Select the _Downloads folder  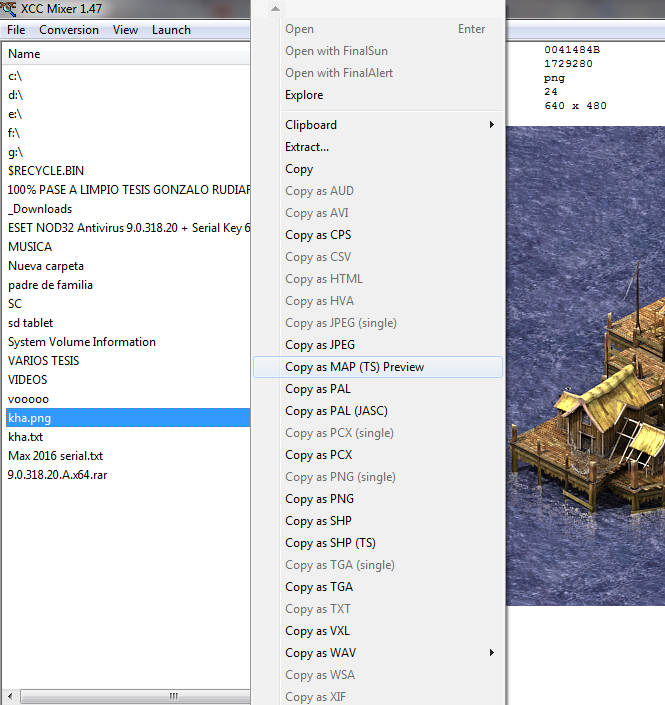(x=40, y=209)
